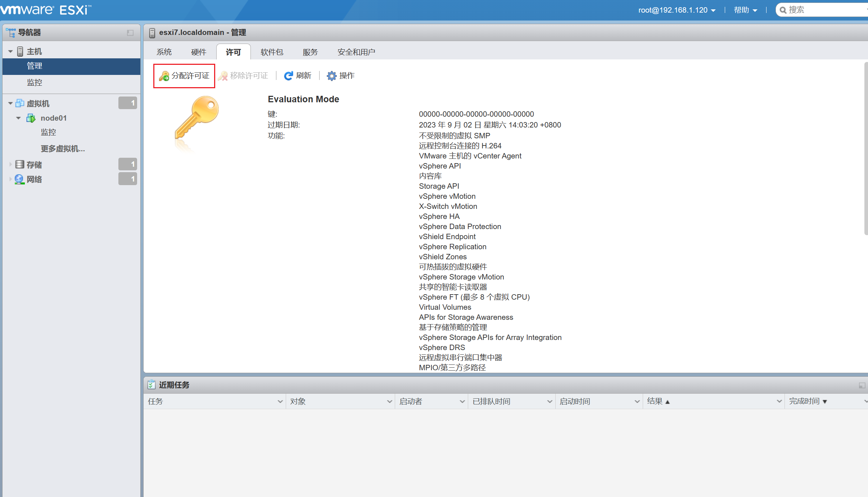Open the 启动者 column dropdown arrow
Screen dimensions: 868x497
[462, 401]
